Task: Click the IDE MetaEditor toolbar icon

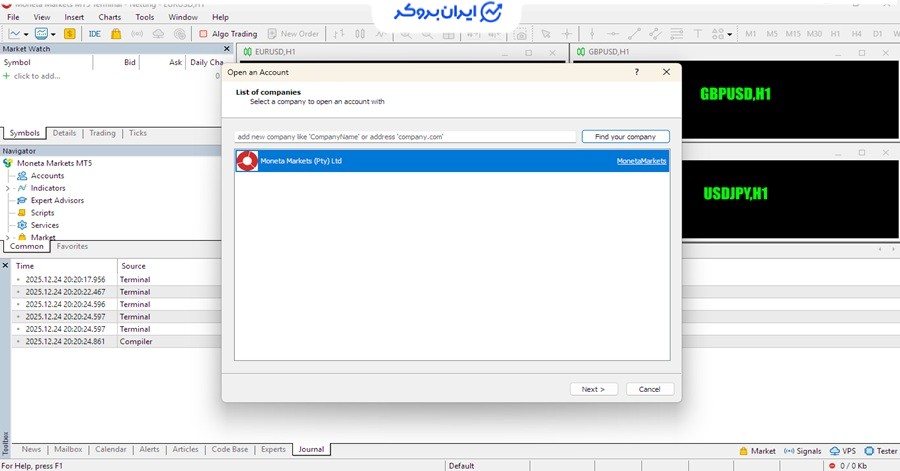Action: (95, 34)
